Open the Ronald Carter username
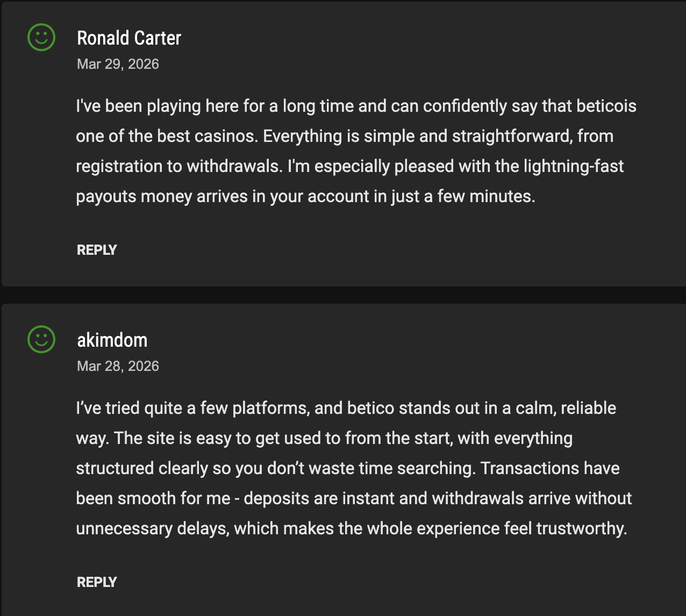Screen dimensions: 686x616 tap(129, 38)
